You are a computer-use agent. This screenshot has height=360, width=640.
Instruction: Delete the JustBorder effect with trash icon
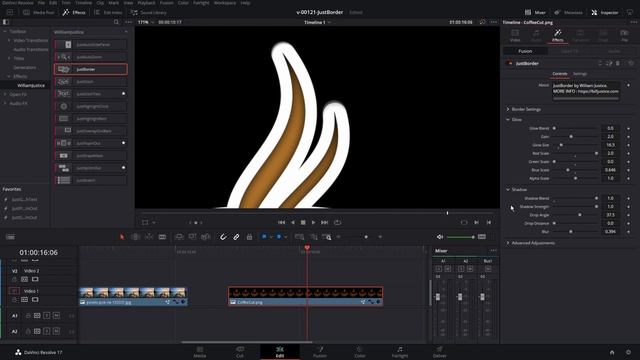coord(618,64)
